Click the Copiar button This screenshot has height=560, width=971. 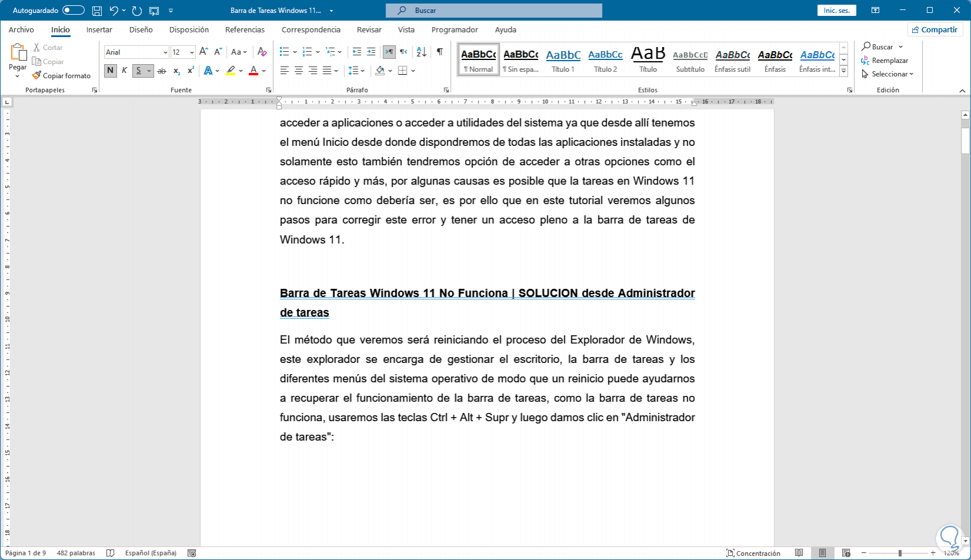click(48, 62)
